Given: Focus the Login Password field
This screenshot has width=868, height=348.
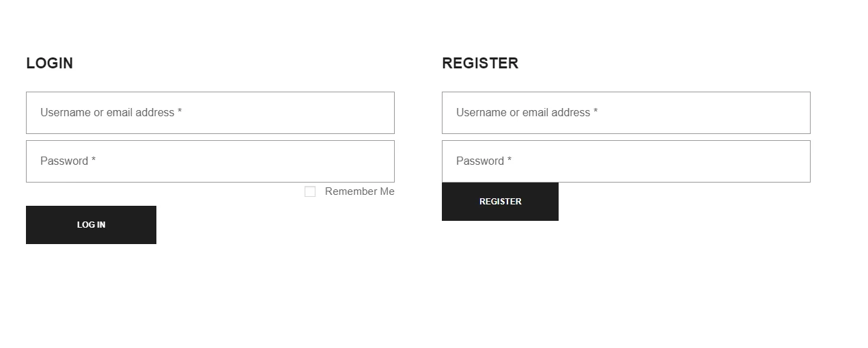Looking at the screenshot, I should [210, 161].
